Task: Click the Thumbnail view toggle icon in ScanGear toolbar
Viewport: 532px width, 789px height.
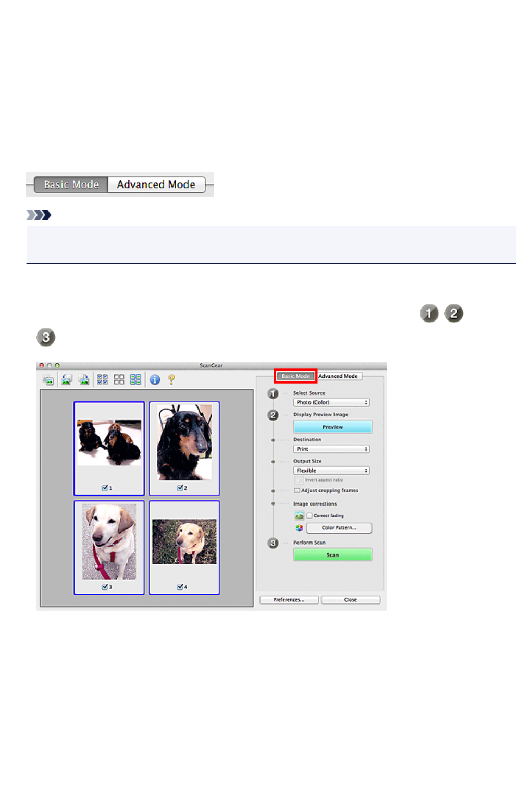Action: [48, 380]
